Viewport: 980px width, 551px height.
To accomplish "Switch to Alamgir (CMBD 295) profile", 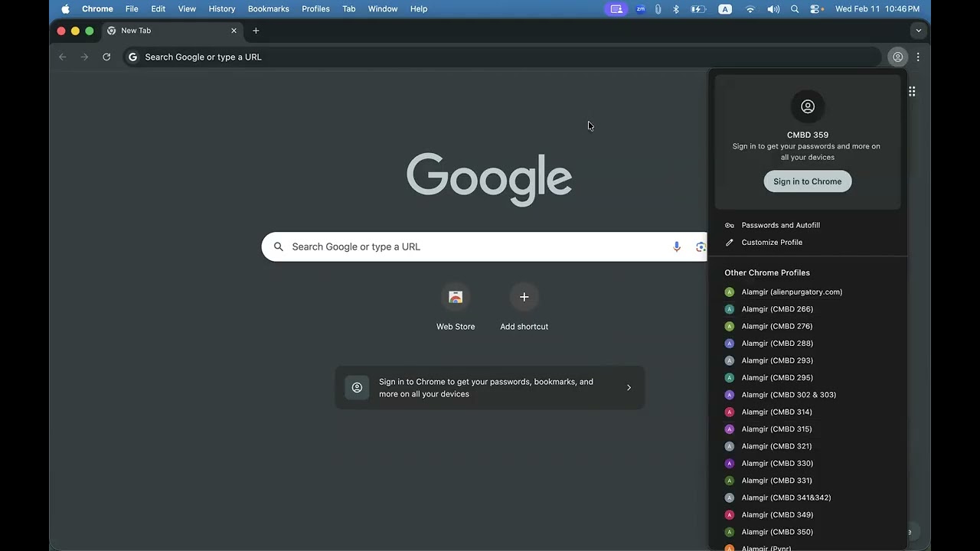I will 808,377.
